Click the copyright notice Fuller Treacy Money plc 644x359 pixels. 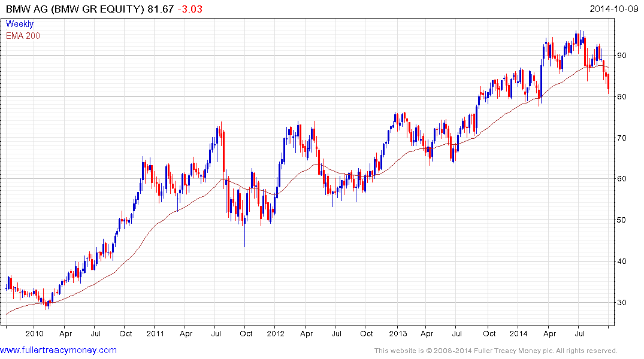496,351
